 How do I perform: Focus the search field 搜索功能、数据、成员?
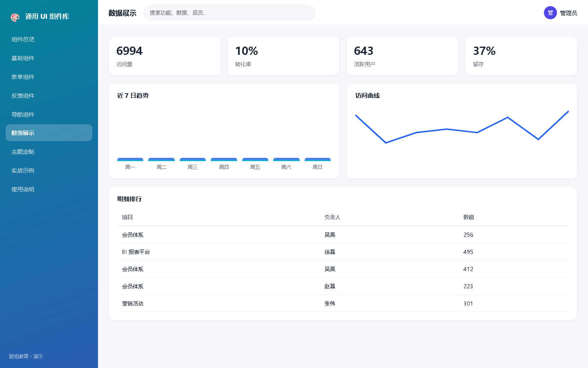click(x=229, y=13)
